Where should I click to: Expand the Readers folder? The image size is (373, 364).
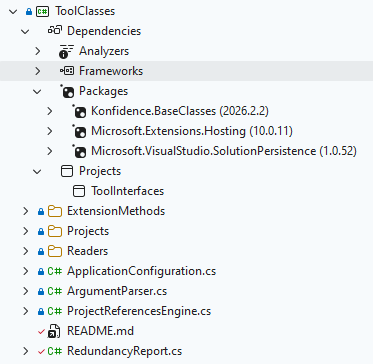[25, 251]
